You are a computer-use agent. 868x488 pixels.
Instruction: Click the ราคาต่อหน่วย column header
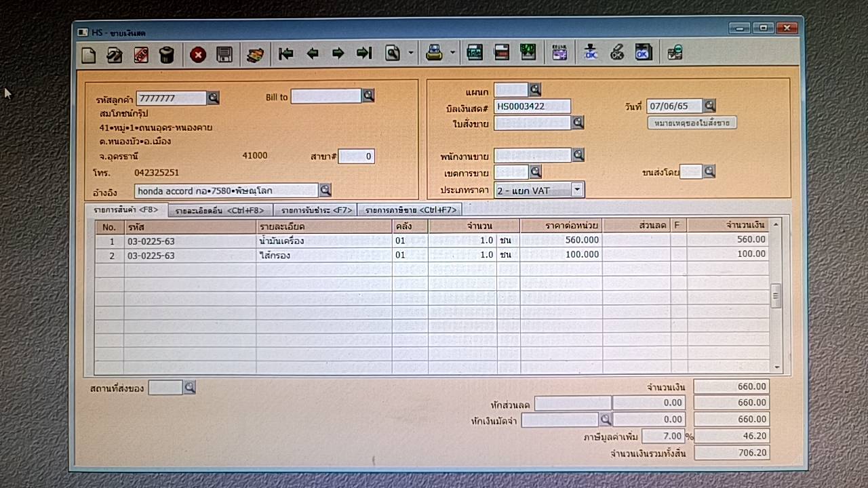(x=561, y=226)
